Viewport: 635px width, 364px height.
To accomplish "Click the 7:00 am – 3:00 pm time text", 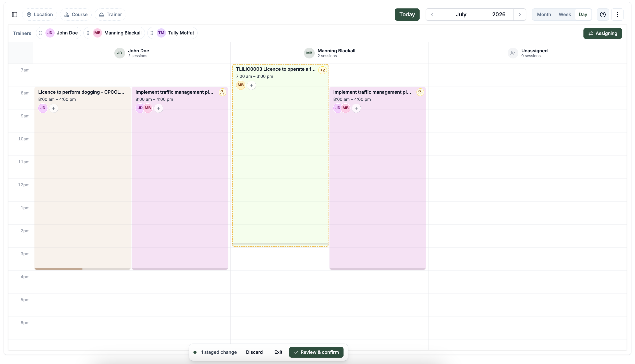I will tap(254, 76).
